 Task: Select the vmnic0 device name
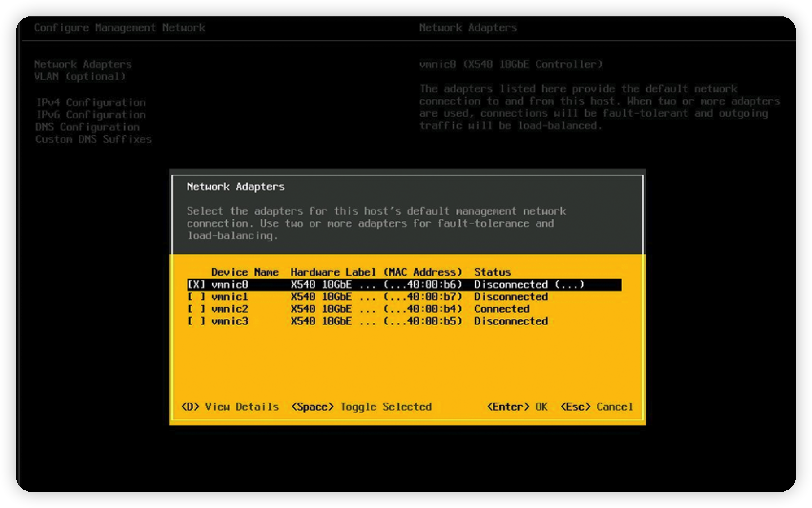(x=230, y=285)
